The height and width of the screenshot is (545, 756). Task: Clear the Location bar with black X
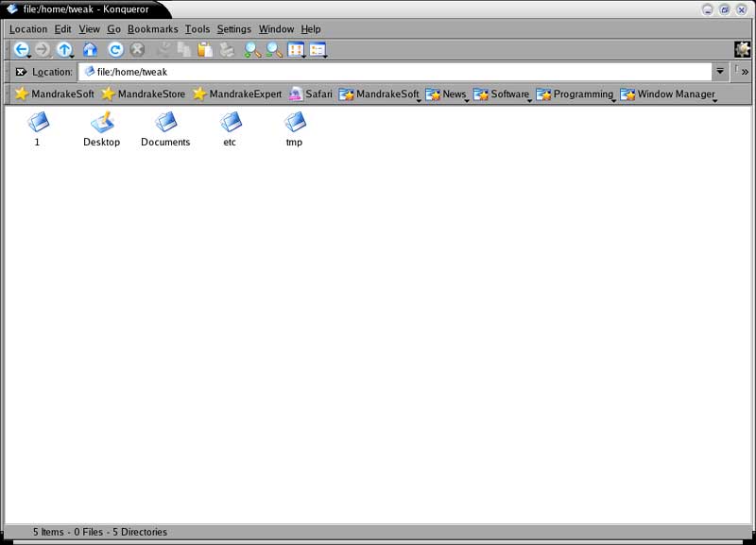(x=21, y=72)
